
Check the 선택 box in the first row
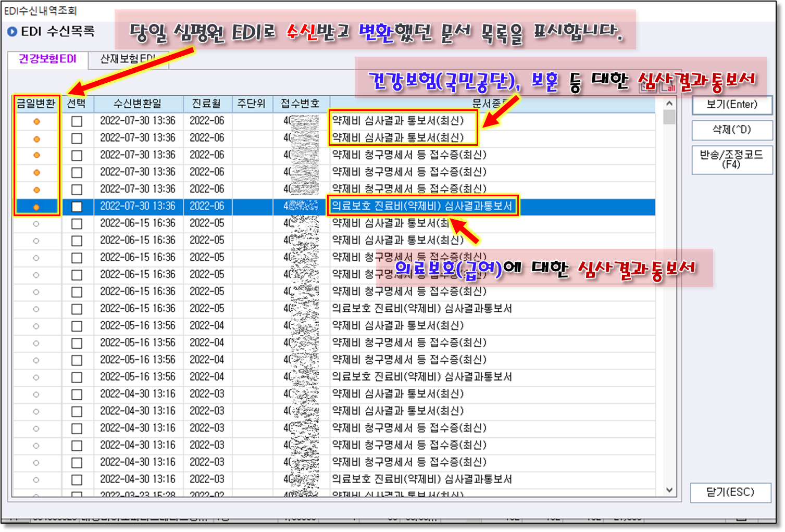coord(77,121)
